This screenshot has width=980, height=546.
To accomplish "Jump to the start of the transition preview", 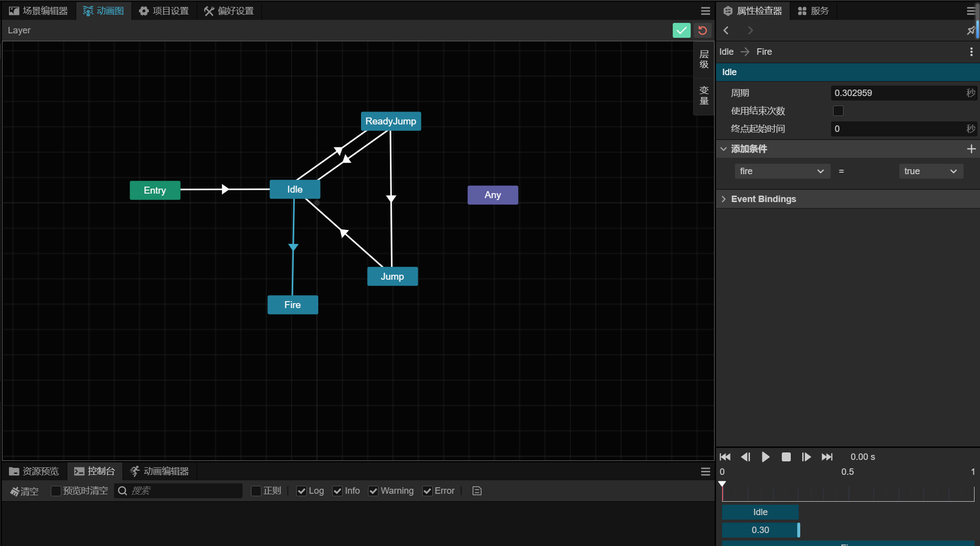I will click(x=725, y=457).
